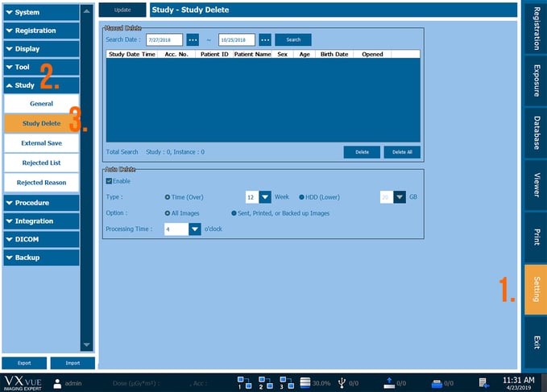Click the USB device status icon
Viewport: 547px width, 392px height.
[342, 382]
